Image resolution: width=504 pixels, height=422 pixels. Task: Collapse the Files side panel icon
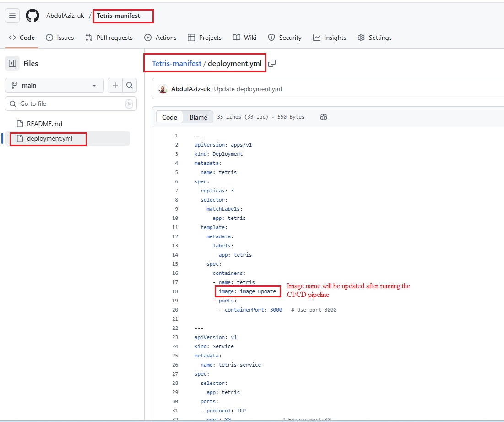pyautogui.click(x=12, y=63)
